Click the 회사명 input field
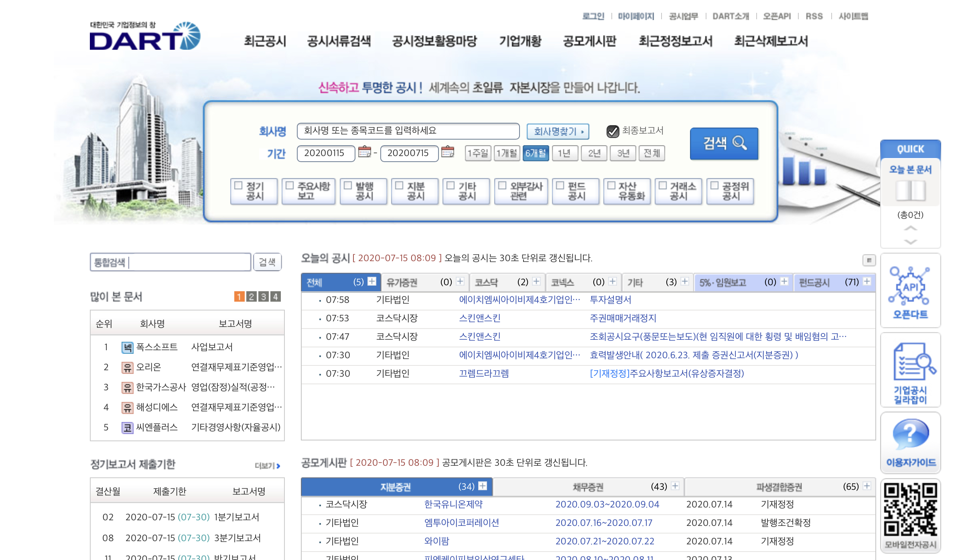The image size is (958, 560). click(408, 131)
